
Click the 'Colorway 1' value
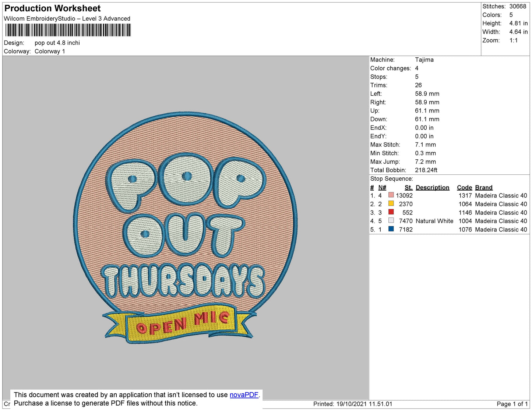pyautogui.click(x=50, y=51)
